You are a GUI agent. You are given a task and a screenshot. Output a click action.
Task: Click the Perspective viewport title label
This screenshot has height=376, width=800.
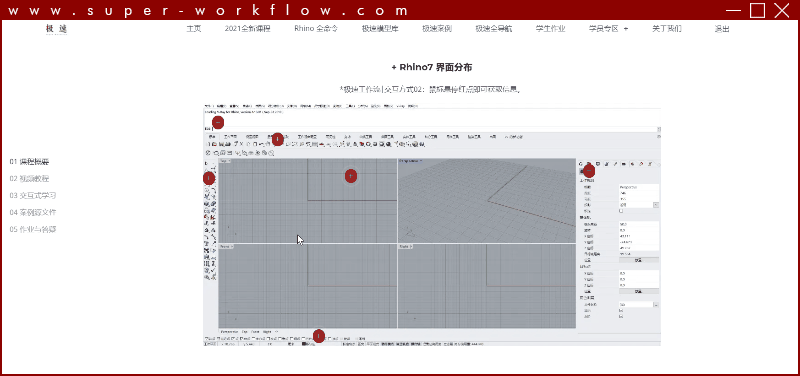(x=411, y=161)
